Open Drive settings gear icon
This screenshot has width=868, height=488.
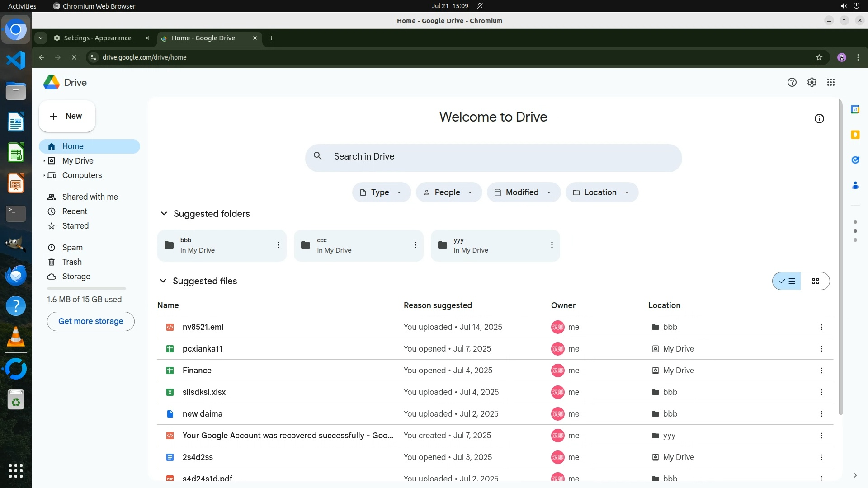point(811,82)
